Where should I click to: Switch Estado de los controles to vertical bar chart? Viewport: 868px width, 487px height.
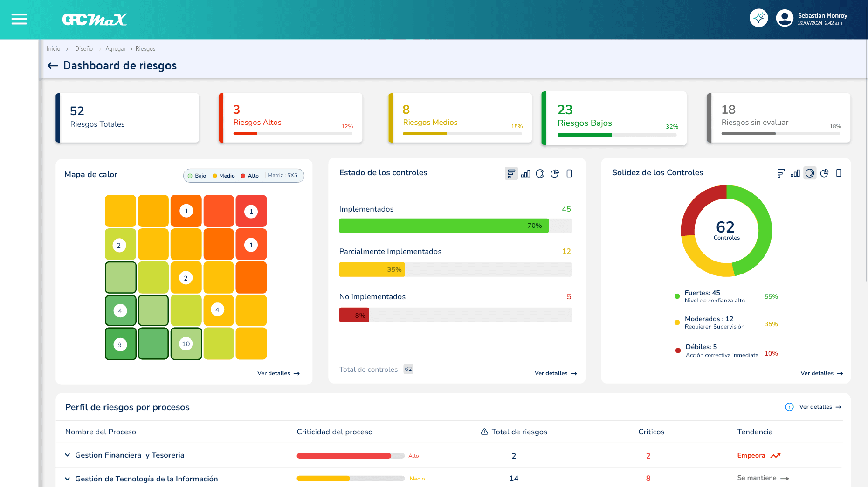point(526,173)
